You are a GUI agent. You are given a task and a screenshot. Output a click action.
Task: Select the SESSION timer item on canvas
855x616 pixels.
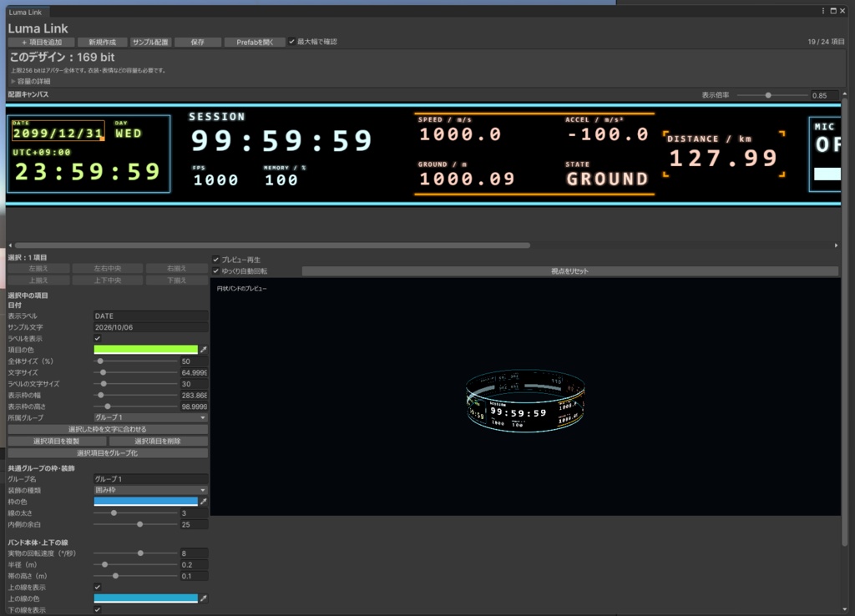[281, 134]
